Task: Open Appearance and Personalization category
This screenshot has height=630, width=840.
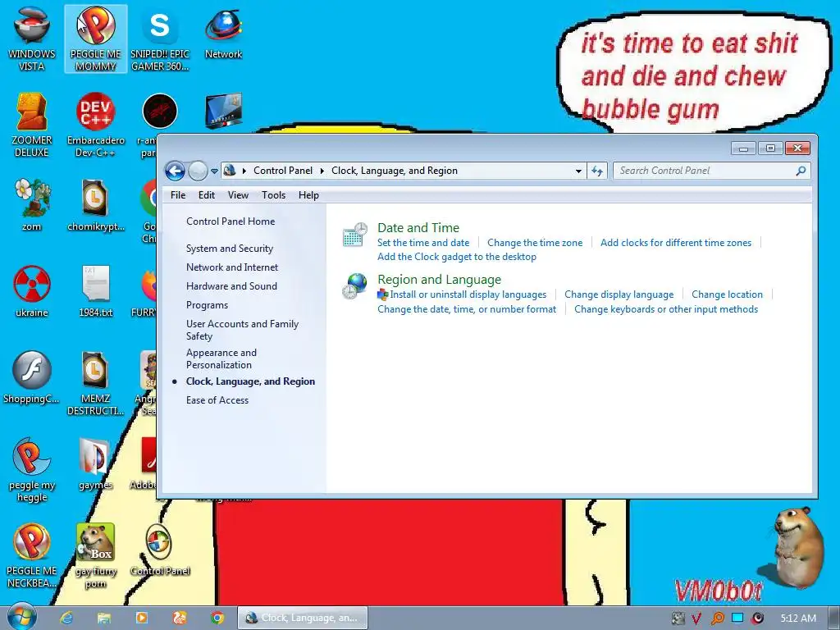Action: (x=221, y=358)
